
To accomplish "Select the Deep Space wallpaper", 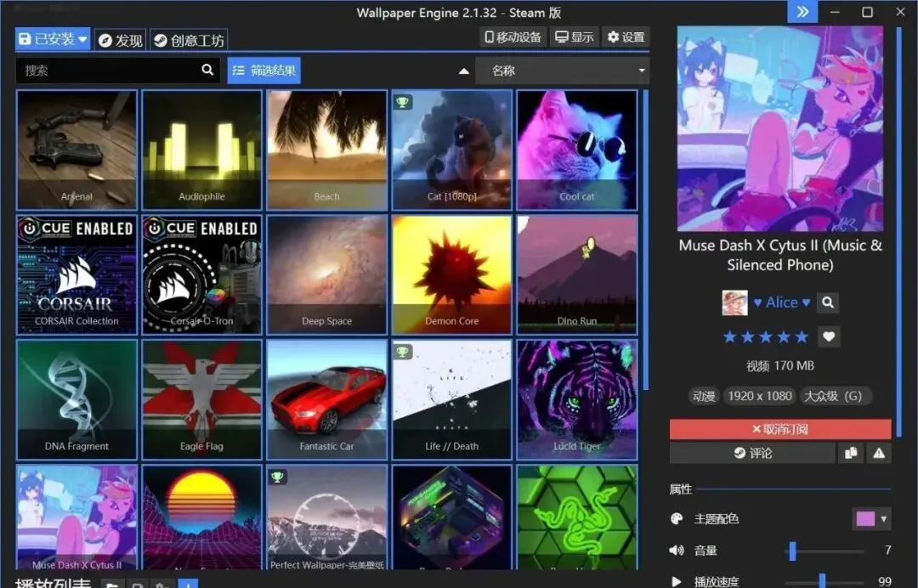I will coord(326,274).
